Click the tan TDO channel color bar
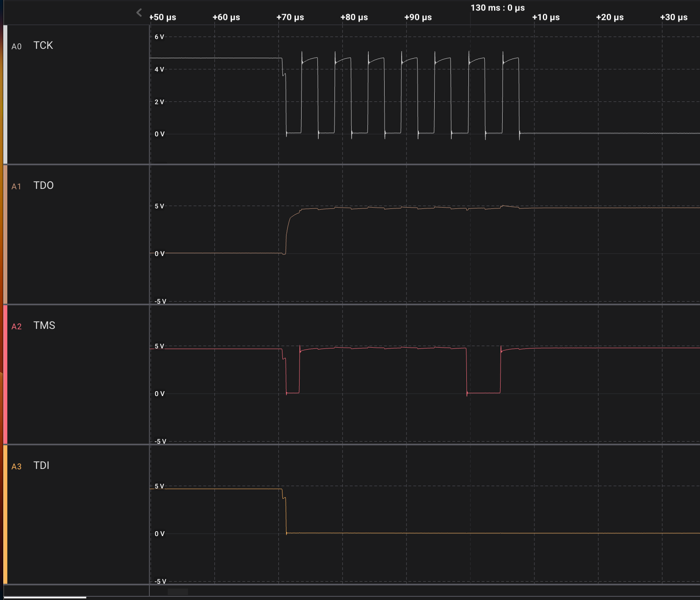This screenshot has width=700, height=600. pos(5,234)
